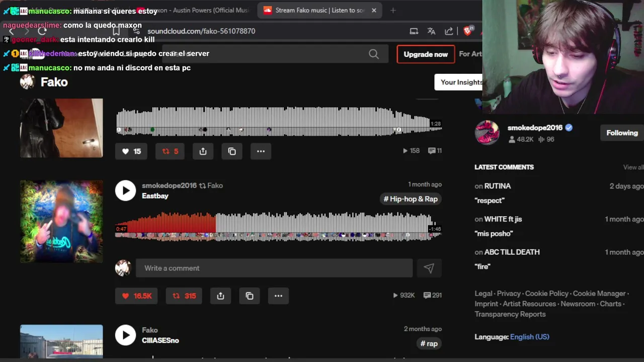Seek in the Eastbay waveform
The height and width of the screenshot is (362, 644).
(x=278, y=227)
